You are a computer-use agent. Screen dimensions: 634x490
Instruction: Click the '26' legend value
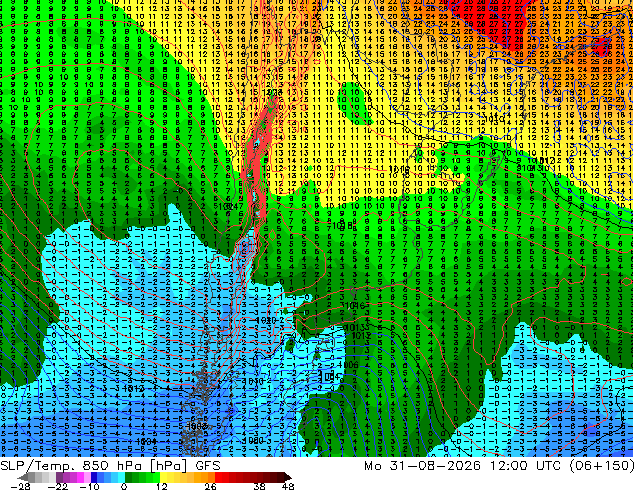click(210, 486)
